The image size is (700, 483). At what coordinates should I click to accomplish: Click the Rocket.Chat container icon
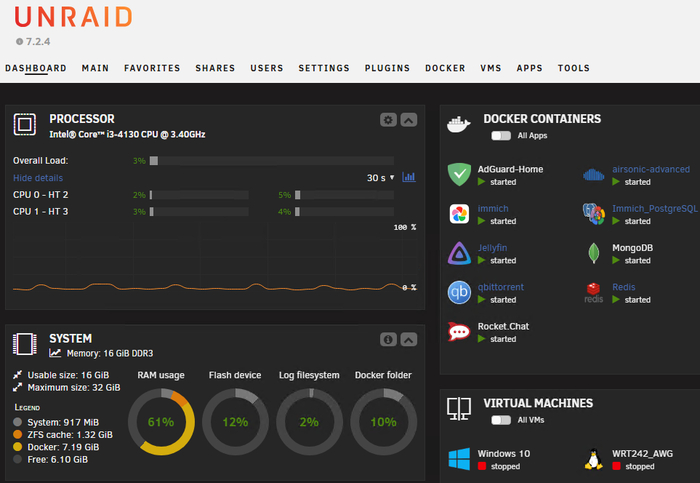pyautogui.click(x=459, y=332)
